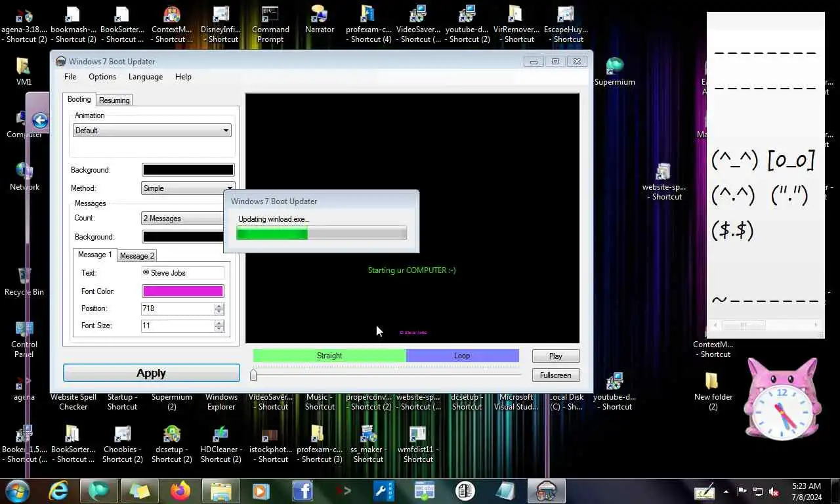Select the Supermium icon right of the window
The image size is (840, 504).
615,71
